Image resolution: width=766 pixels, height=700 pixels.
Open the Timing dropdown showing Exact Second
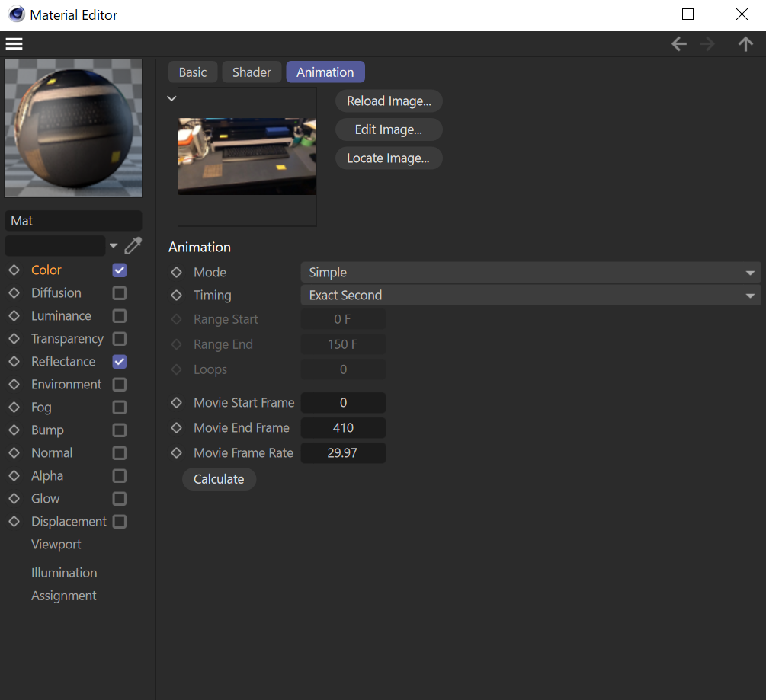[x=530, y=296]
